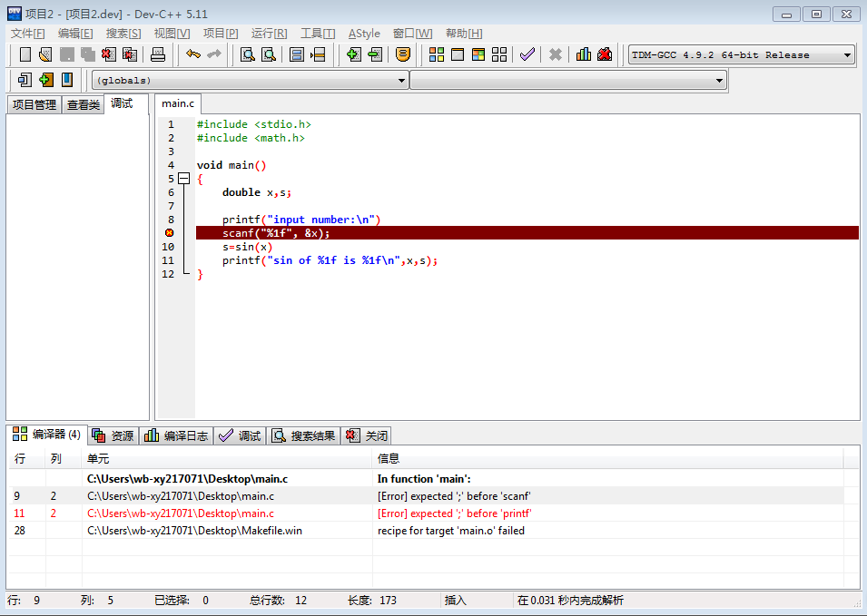Click the Goto Function toolbar icon
Screen dimensions: 867x616
pos(297,54)
